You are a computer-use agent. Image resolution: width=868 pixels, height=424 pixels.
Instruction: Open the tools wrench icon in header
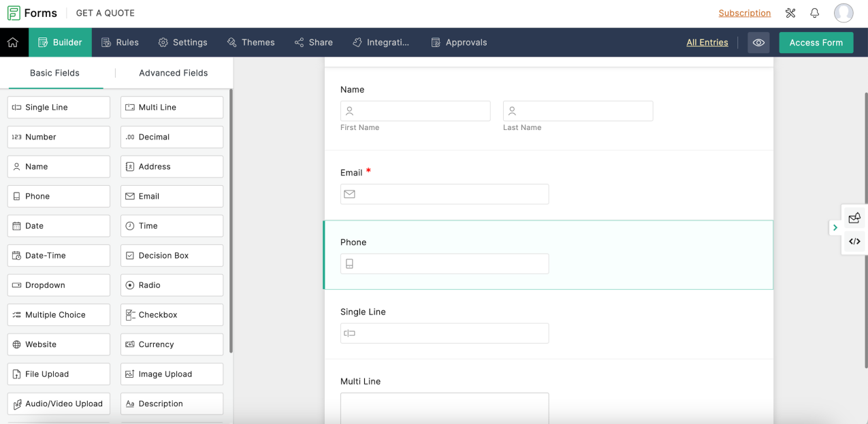tap(790, 13)
